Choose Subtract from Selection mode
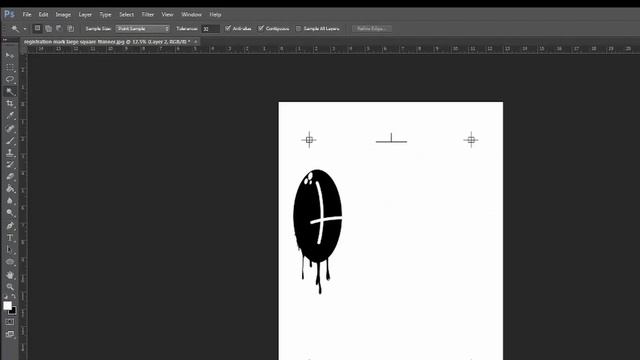 click(59, 29)
